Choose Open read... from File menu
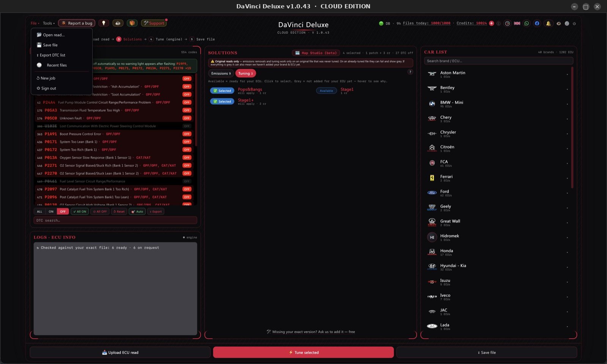Viewport: 607px width, 364px height. point(61,35)
